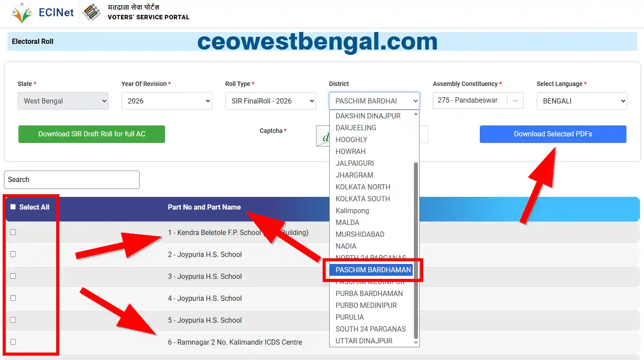Collapse the District dropdown
The width and height of the screenshot is (644, 360).
[374, 101]
